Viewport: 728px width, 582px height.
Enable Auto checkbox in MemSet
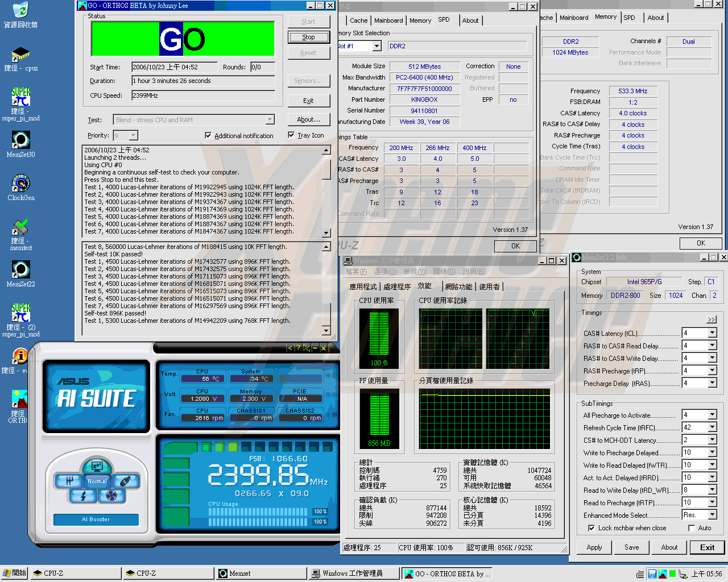click(x=691, y=528)
